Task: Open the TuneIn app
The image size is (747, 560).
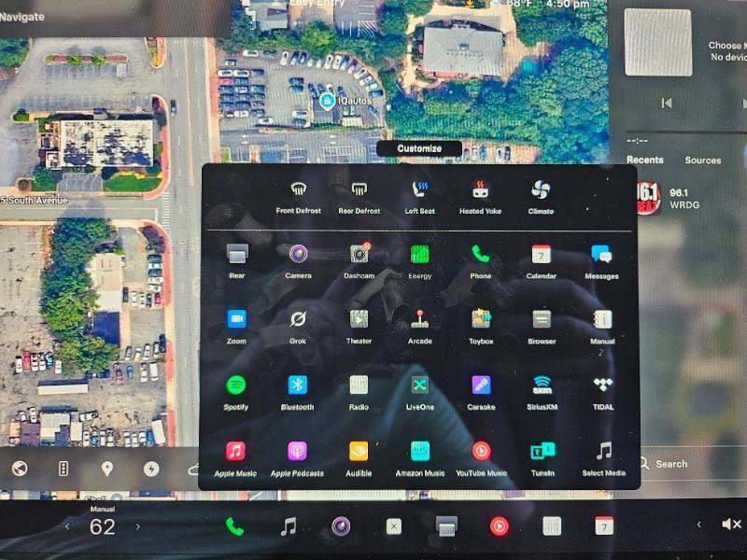Action: point(543,458)
